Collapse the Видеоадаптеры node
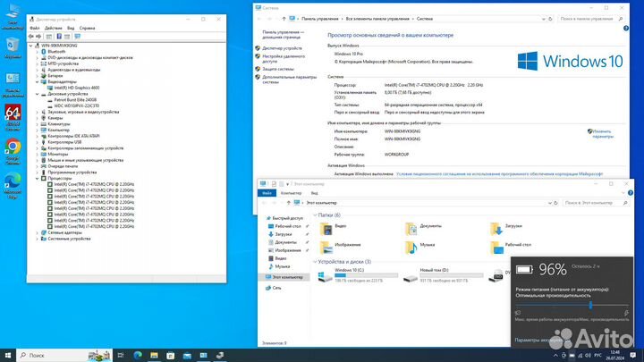 (38, 81)
